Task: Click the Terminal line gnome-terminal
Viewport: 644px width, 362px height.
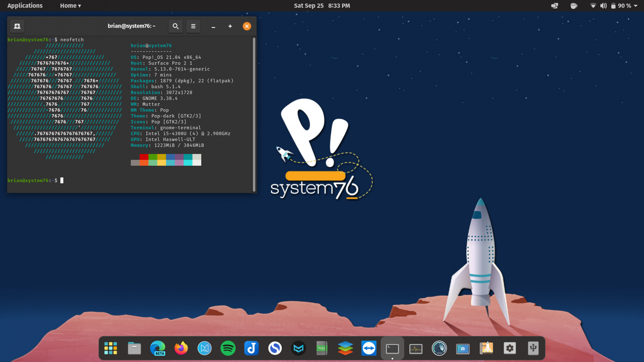Action: coord(166,128)
